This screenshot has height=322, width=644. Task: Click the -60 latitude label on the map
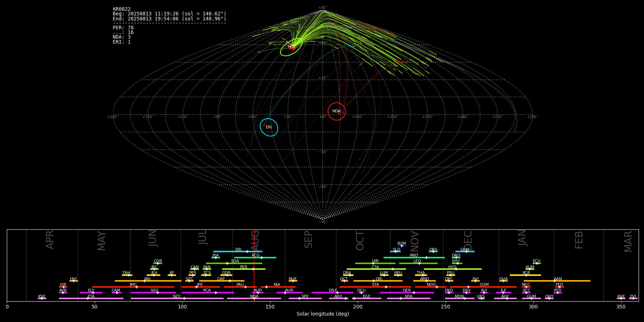(322, 187)
